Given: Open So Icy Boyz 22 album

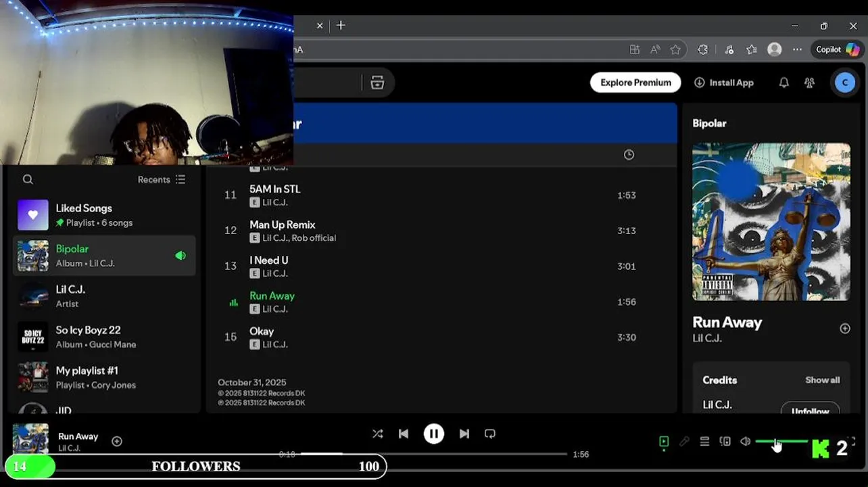Looking at the screenshot, I should (104, 337).
